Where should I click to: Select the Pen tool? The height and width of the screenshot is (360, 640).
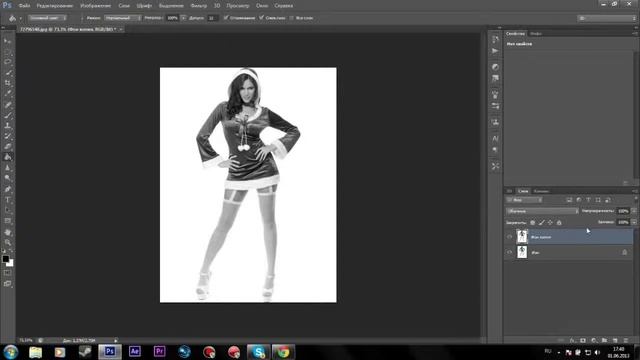pos(7,189)
